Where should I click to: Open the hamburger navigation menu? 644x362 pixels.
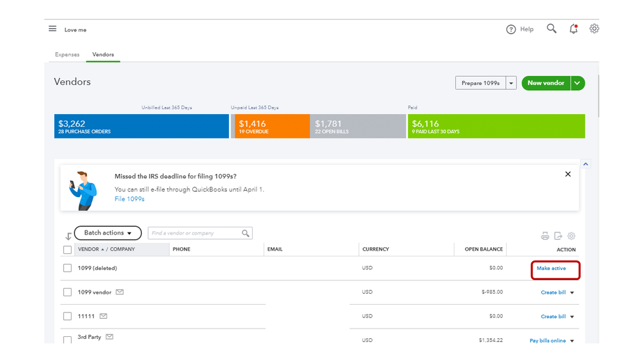[52, 29]
